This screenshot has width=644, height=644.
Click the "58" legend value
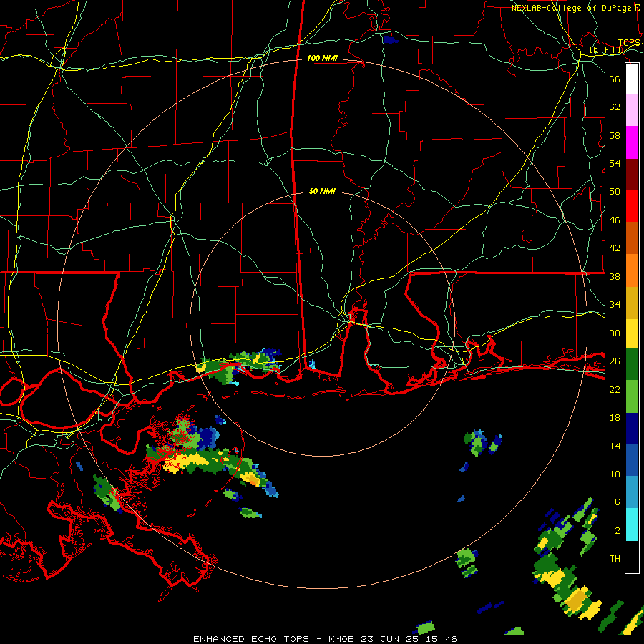click(615, 135)
